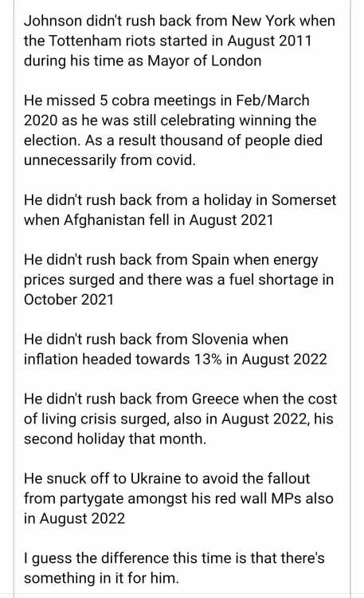Click the word "Ukraine"
Viewport: 364px width, 598px height.
[155, 479]
